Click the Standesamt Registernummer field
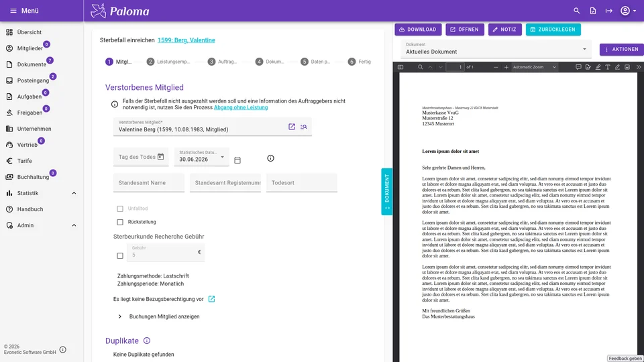 pos(225,182)
